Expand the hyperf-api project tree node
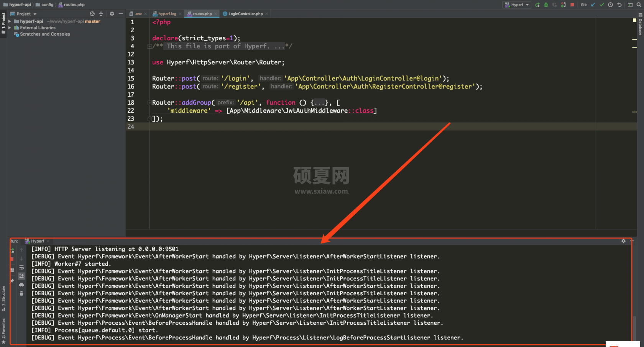 coord(10,21)
